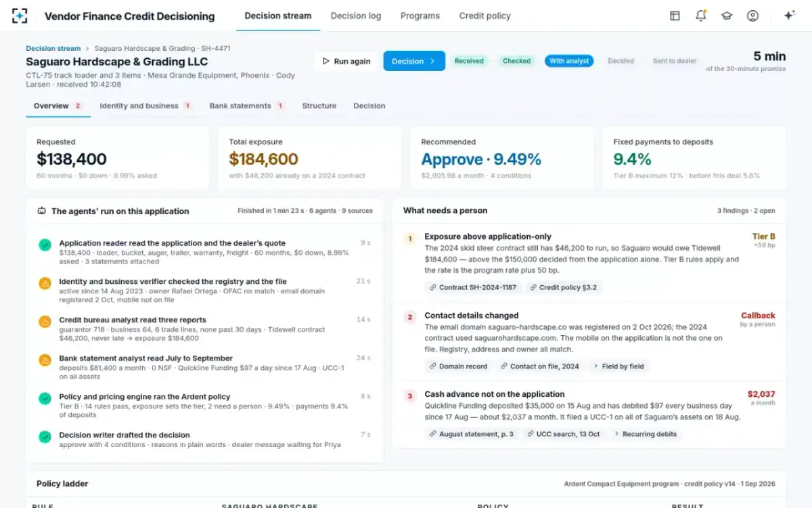Viewport: 812px width, 508px height.
Task: Select the Decision sub-tab
Action: coord(369,106)
